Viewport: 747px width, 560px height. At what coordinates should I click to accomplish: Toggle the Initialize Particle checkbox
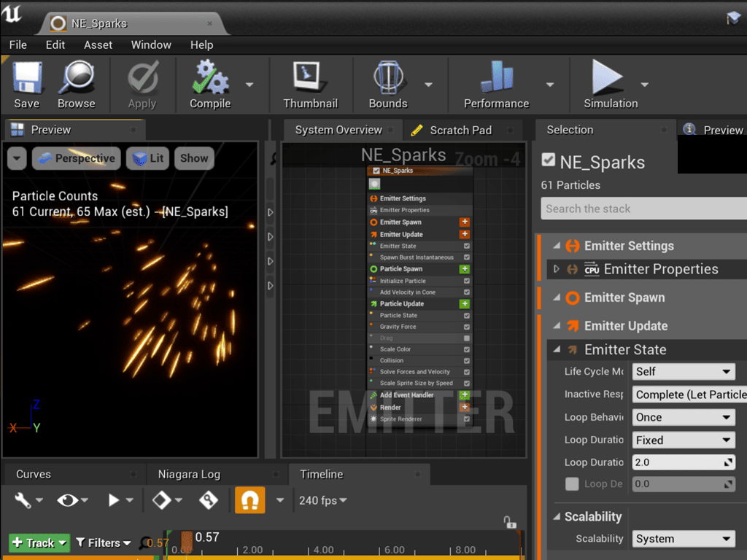[x=467, y=281]
